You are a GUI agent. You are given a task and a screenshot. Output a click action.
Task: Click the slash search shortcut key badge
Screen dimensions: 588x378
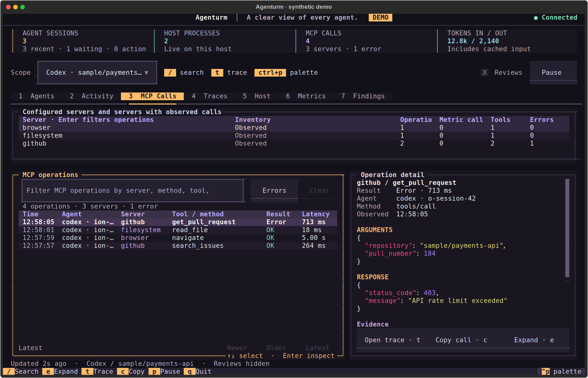pos(170,73)
